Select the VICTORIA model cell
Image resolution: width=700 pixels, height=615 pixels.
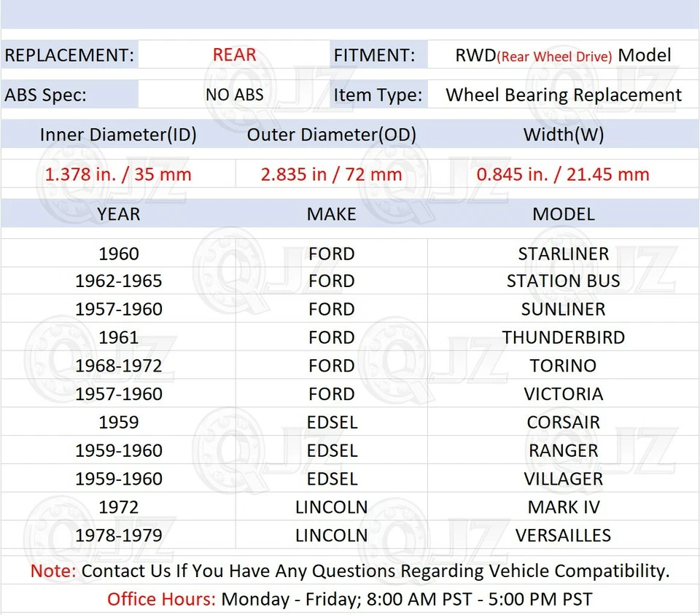pos(564,394)
